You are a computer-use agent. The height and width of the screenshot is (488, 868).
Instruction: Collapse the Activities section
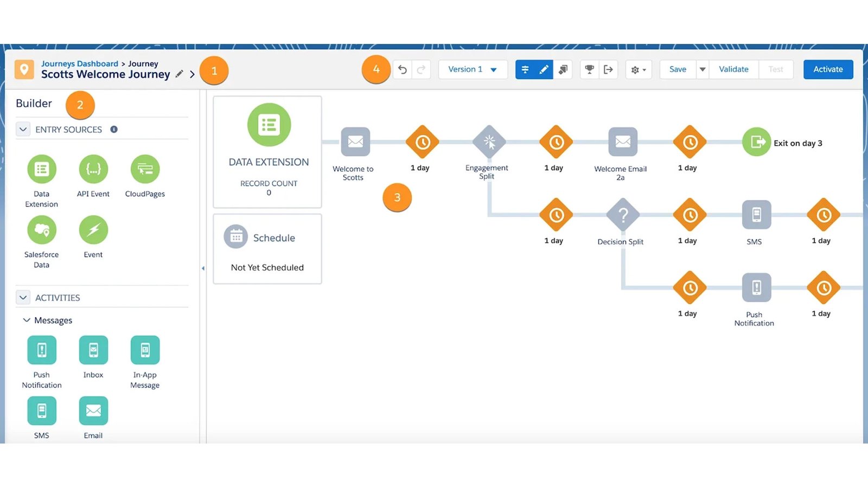(x=23, y=298)
